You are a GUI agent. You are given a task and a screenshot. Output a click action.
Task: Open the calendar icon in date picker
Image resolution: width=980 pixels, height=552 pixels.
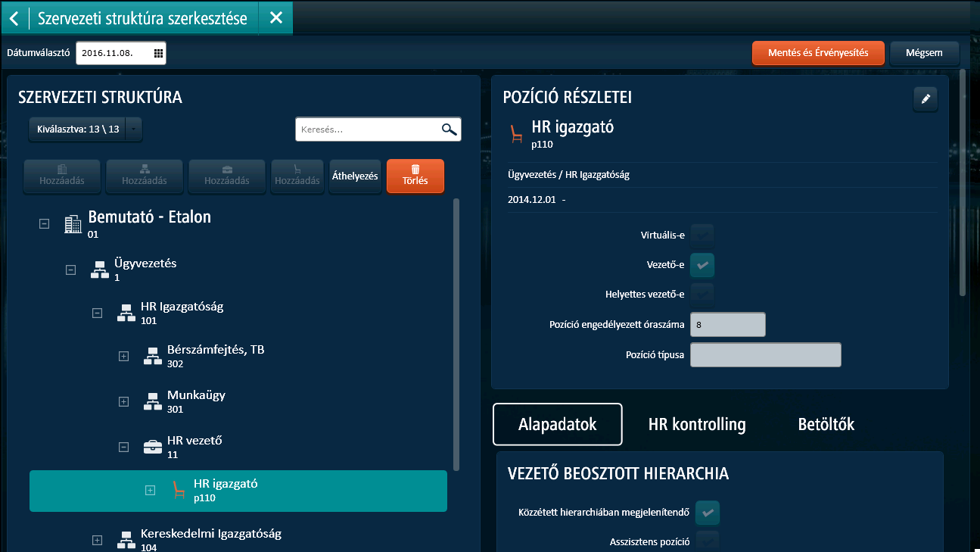coord(158,54)
